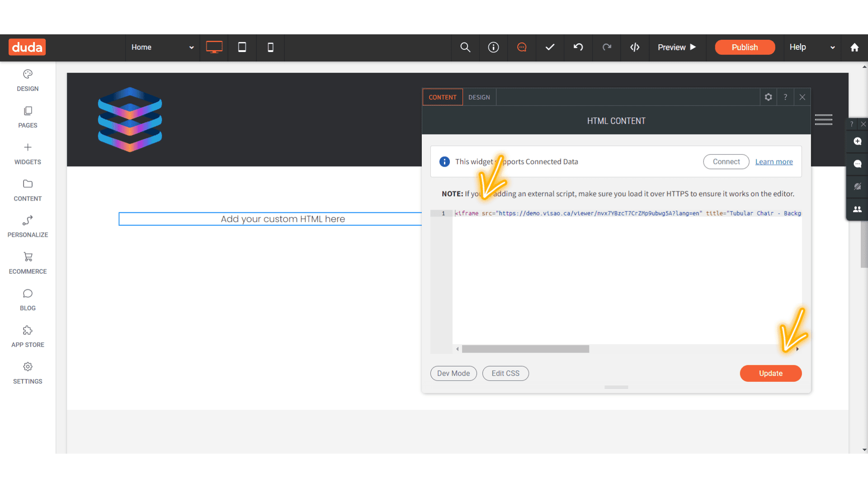The image size is (868, 488).
Task: Open developer mode code icon
Action: click(635, 47)
